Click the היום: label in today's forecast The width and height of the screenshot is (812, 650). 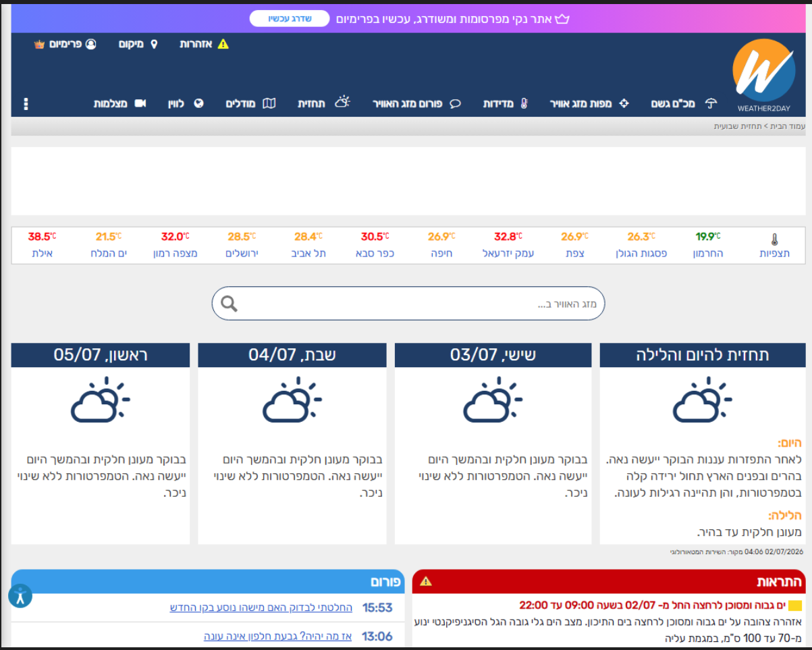(789, 443)
